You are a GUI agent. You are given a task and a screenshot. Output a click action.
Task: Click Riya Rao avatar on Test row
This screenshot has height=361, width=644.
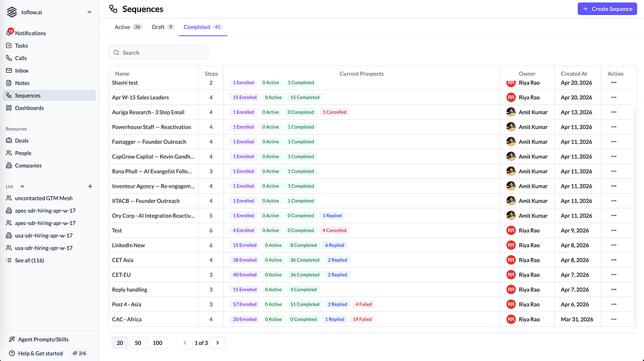click(511, 230)
